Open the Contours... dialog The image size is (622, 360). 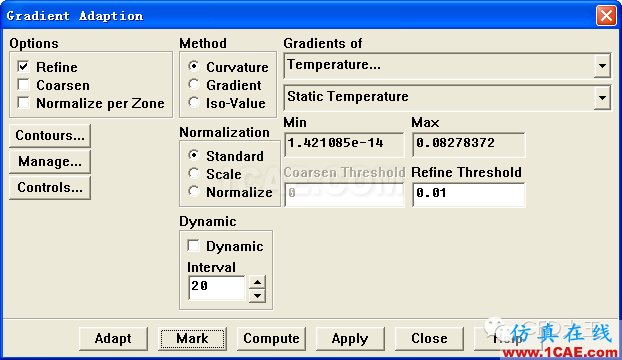[50, 136]
